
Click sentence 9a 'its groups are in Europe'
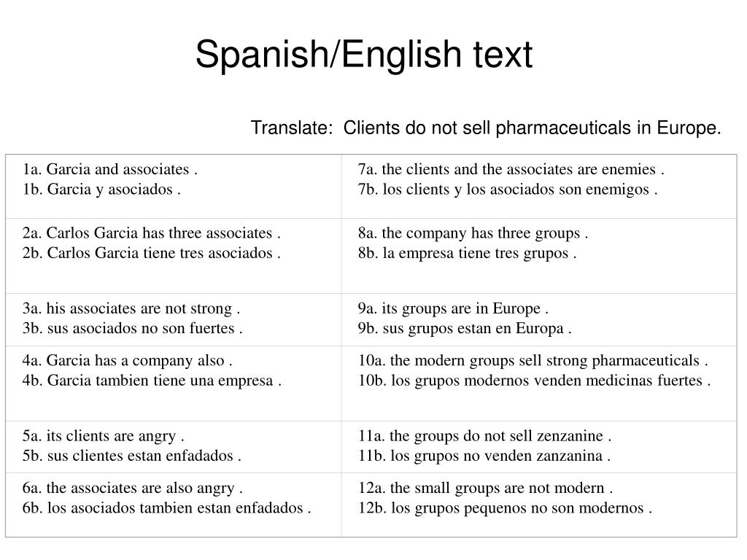tap(453, 308)
